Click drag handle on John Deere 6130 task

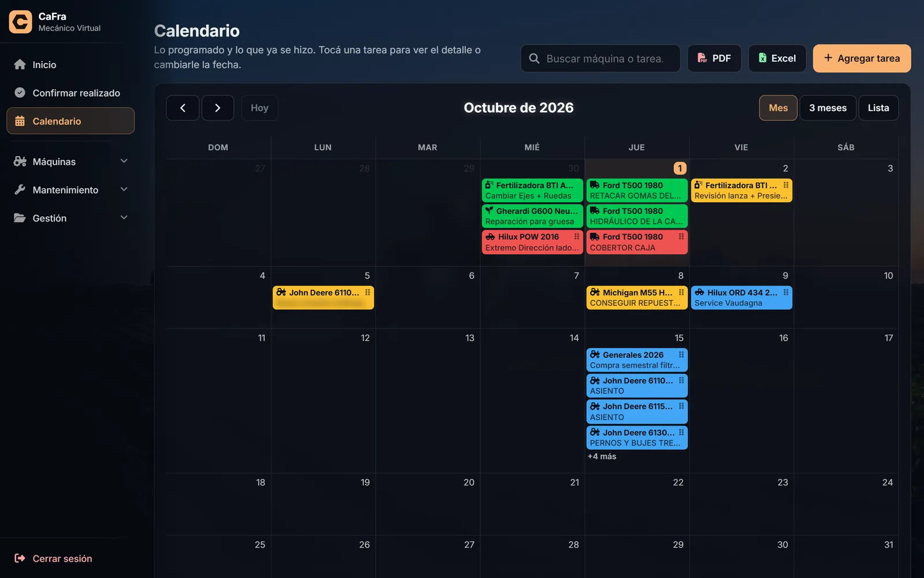pyautogui.click(x=681, y=432)
